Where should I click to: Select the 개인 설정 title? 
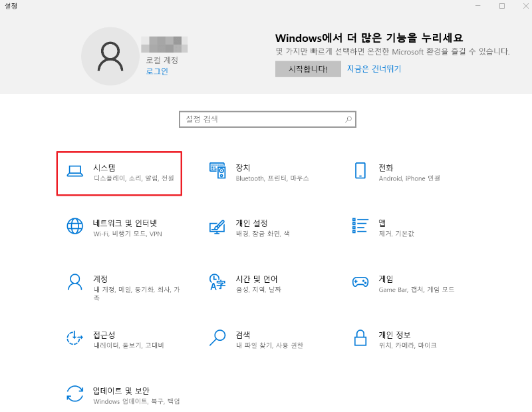pos(252,223)
